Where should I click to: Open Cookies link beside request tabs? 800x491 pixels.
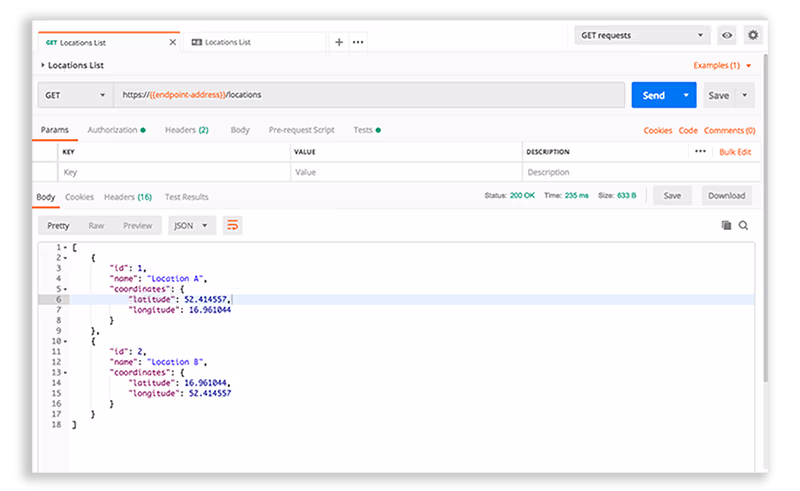point(658,130)
